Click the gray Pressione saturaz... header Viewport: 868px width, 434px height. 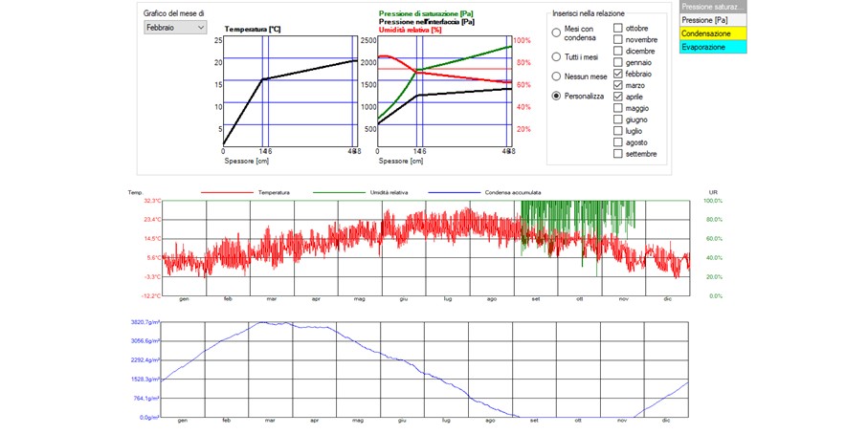pos(712,7)
